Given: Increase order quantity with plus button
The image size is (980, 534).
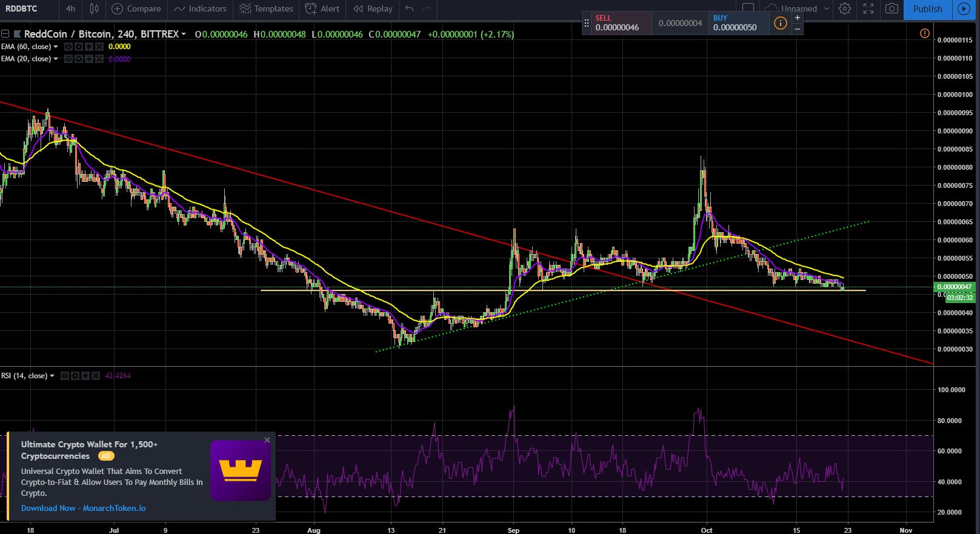Looking at the screenshot, I should [798, 18].
